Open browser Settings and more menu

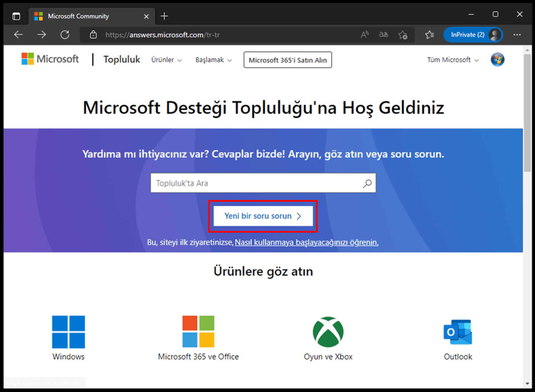click(517, 35)
